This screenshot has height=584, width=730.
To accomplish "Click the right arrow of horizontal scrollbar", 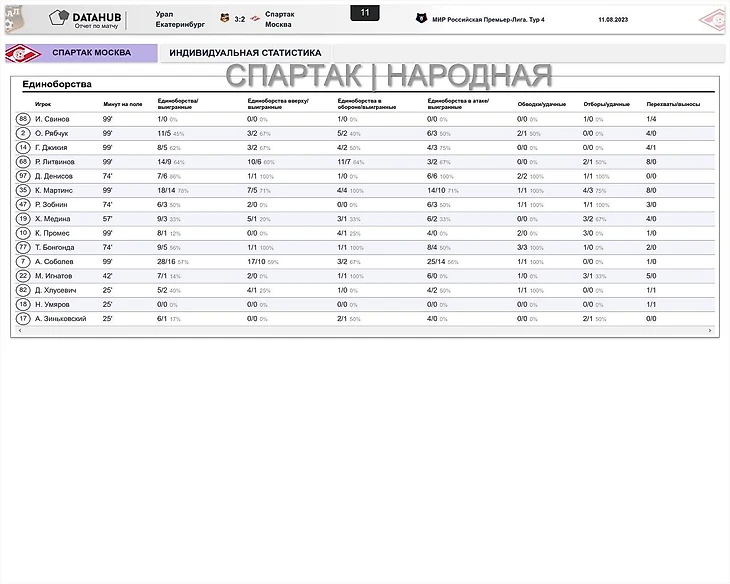I will click(711, 331).
